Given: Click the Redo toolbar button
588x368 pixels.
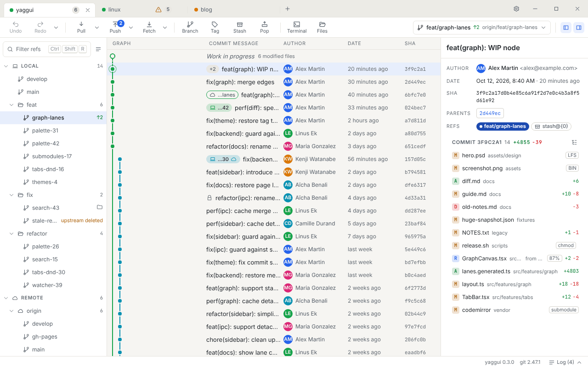Looking at the screenshot, I should click(x=40, y=27).
